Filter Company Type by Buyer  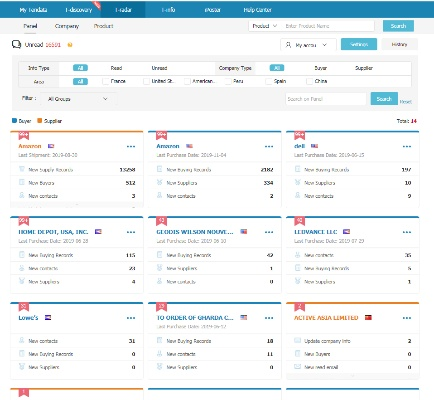[x=321, y=68]
